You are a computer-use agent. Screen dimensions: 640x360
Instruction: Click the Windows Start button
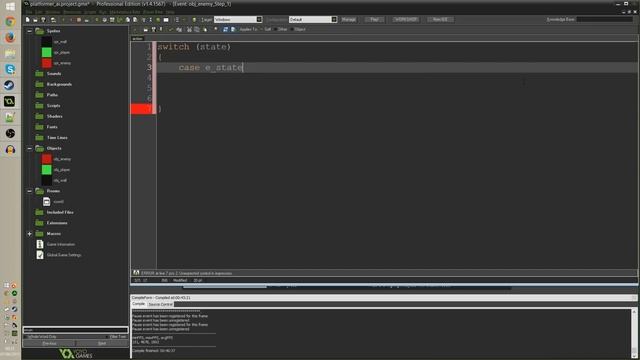10,6
